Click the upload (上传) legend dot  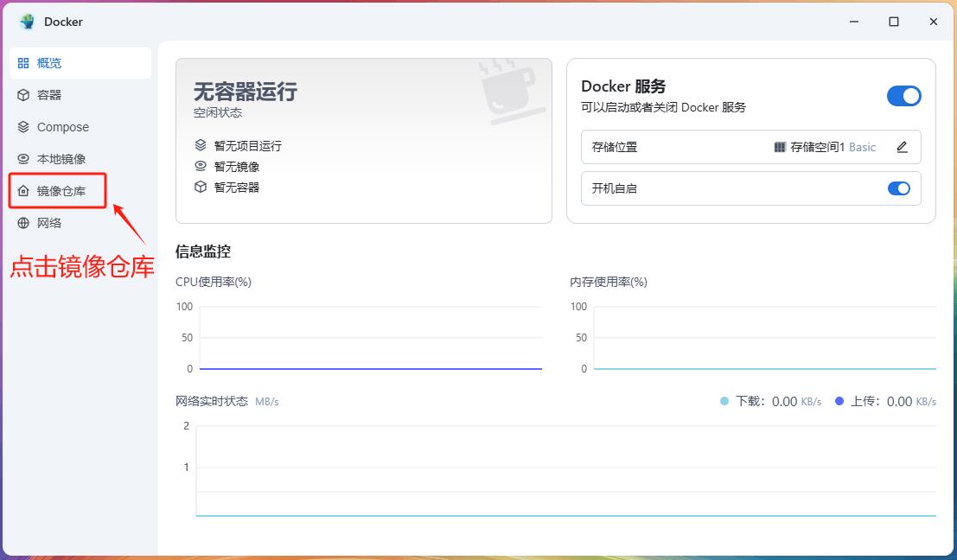839,401
